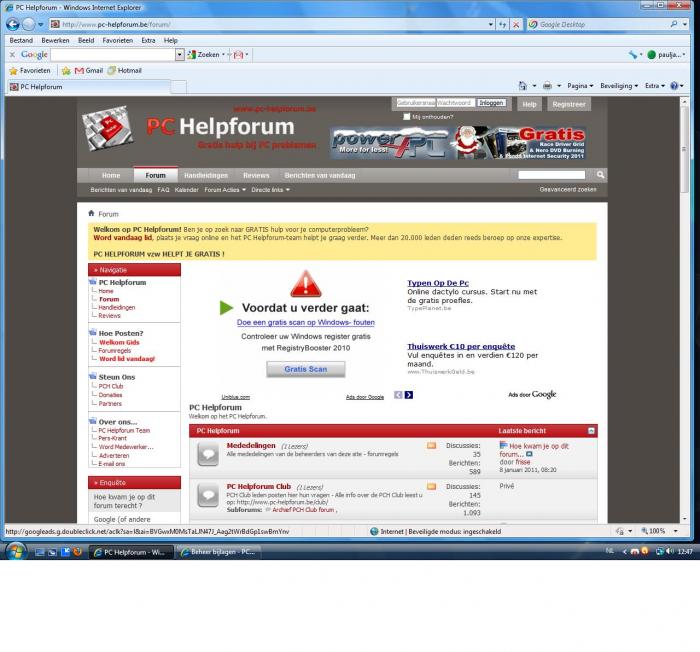Click the search magnifier in Google Desktop box

(674, 24)
